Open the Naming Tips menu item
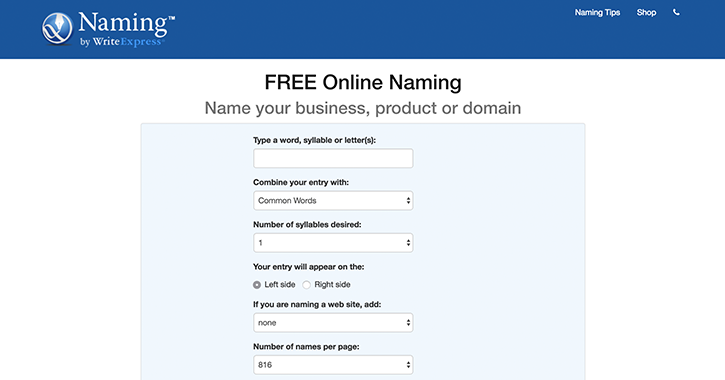725x380 pixels. [597, 12]
